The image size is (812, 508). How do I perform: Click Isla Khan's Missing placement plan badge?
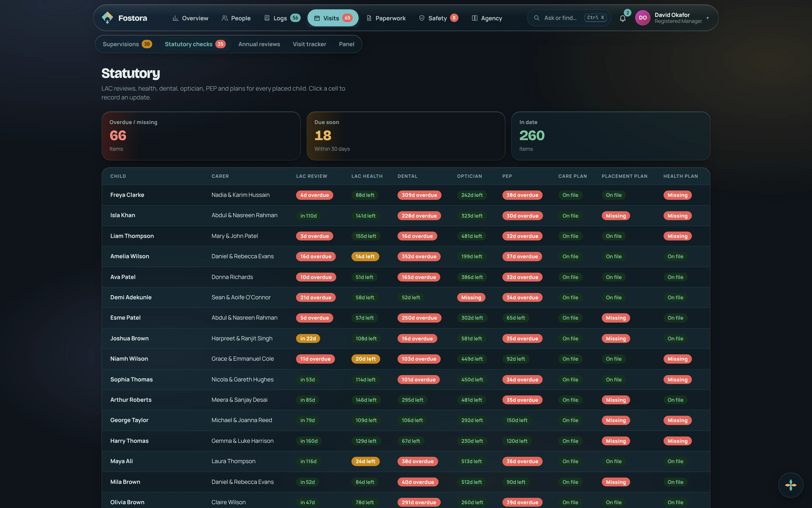(616, 216)
